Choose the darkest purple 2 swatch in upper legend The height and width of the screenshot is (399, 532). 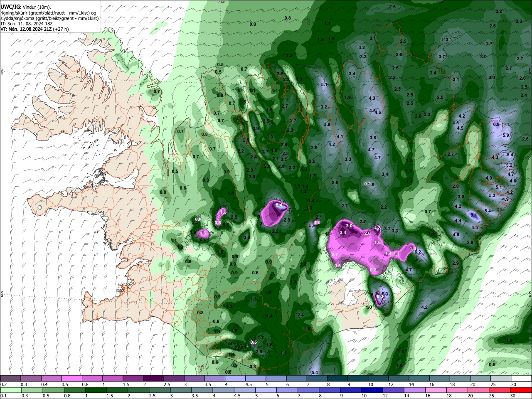point(153,379)
